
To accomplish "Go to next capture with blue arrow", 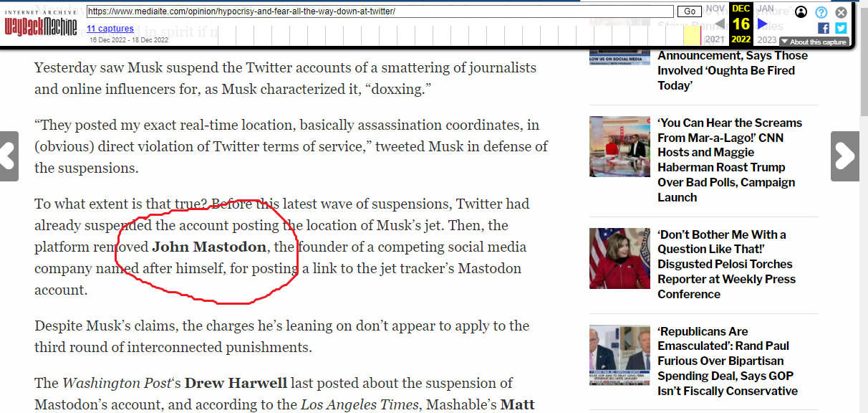I will 763,24.
